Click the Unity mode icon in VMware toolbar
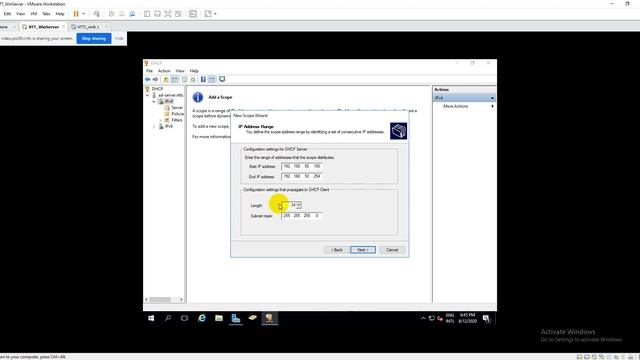This screenshot has width=640, height=360. [x=178, y=14]
